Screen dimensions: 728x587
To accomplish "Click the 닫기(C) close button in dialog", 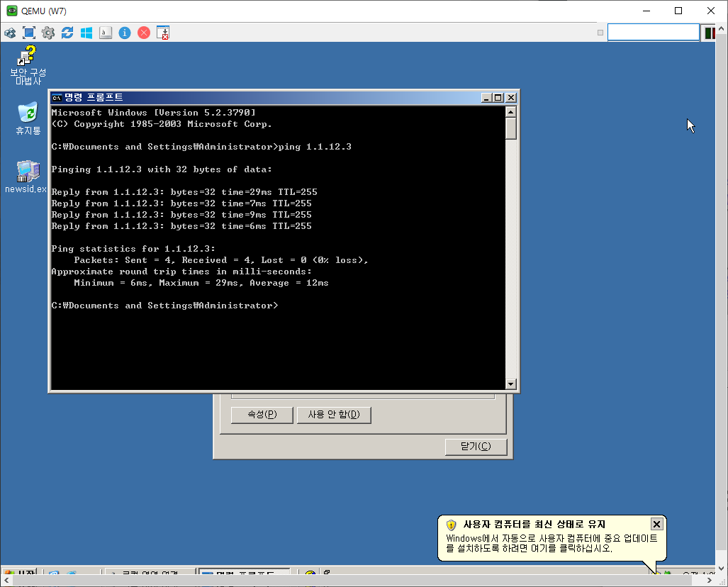I will tap(476, 447).
